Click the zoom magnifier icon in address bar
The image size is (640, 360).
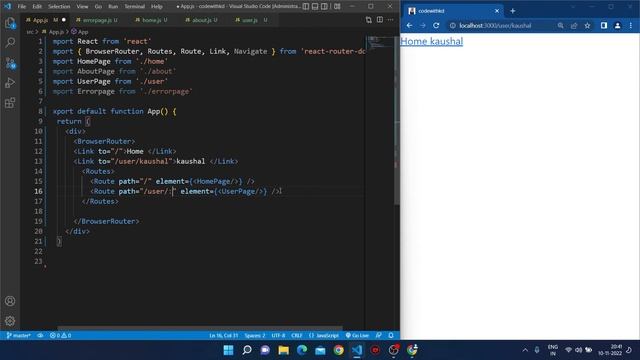click(x=561, y=25)
